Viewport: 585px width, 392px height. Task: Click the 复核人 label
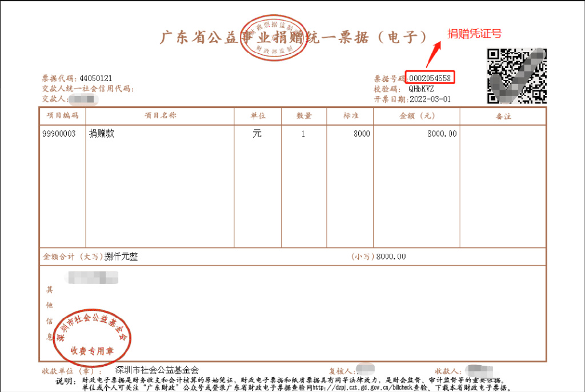point(342,371)
